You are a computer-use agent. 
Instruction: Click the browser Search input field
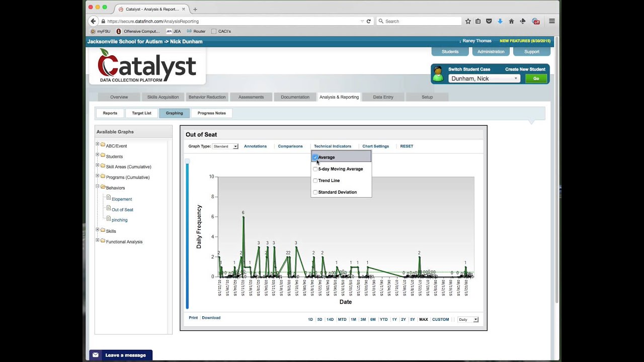pyautogui.click(x=419, y=21)
